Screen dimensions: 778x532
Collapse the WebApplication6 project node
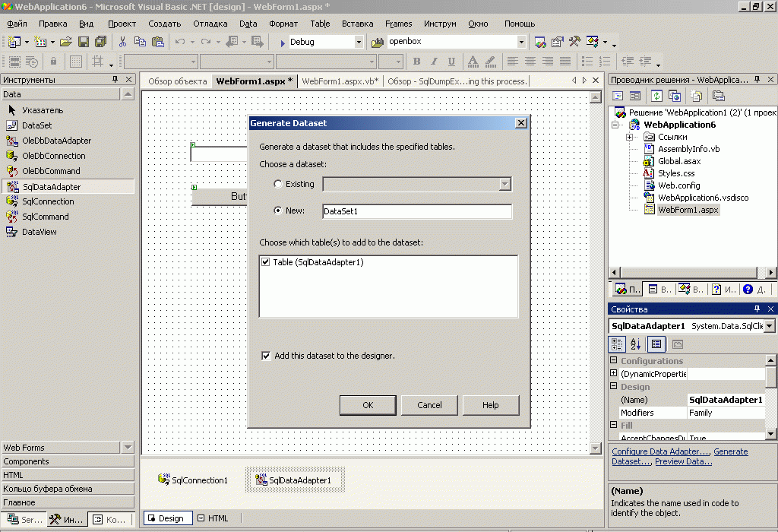coord(615,125)
